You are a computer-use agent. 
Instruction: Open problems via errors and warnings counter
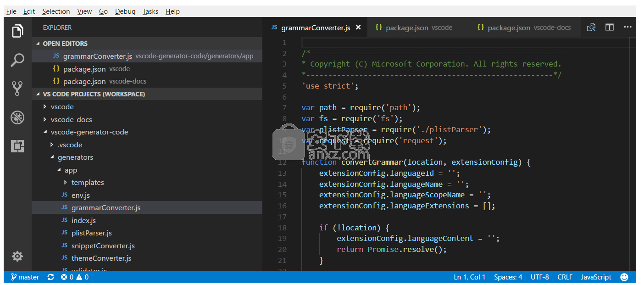pos(75,277)
